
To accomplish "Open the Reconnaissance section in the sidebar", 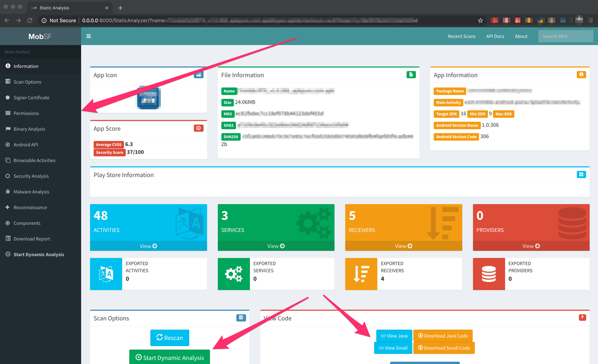I will (x=30, y=207).
